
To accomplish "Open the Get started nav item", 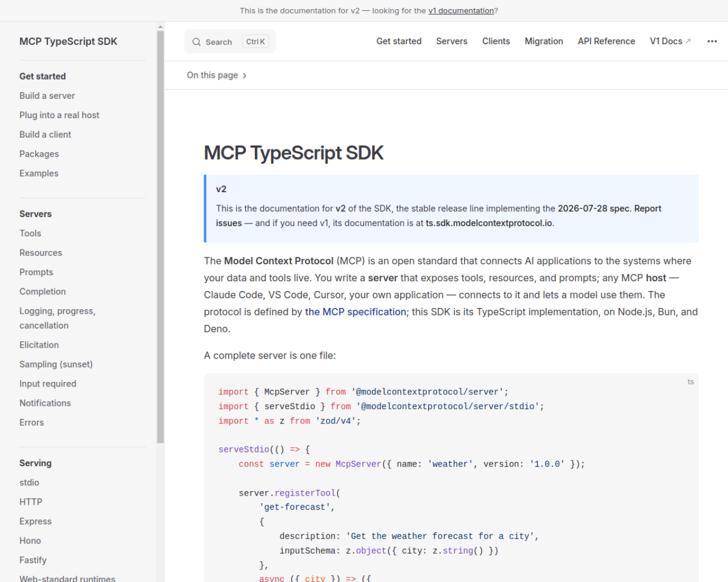I will [x=399, y=41].
